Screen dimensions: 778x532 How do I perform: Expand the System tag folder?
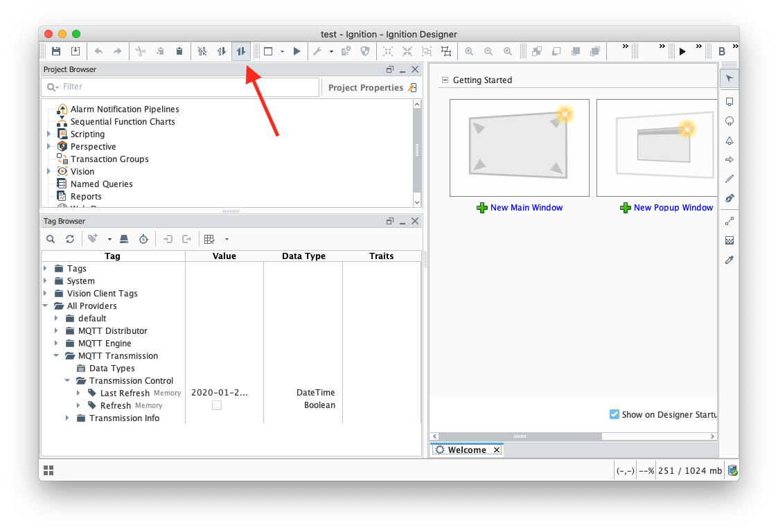tap(45, 281)
